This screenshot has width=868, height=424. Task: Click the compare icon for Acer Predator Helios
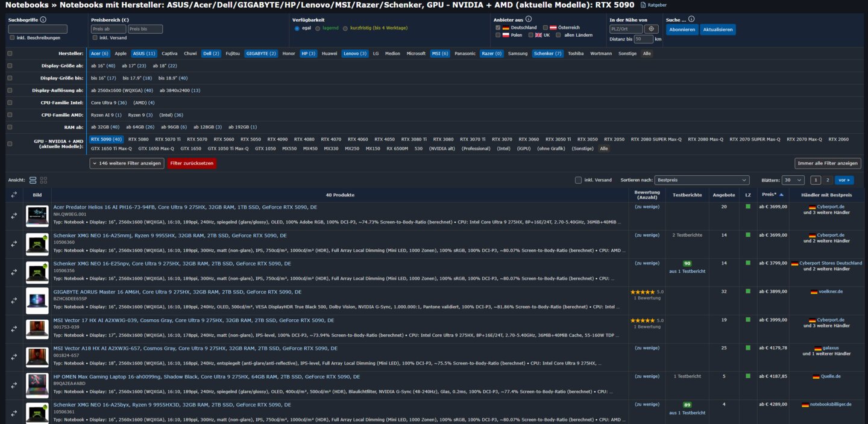[x=14, y=216]
